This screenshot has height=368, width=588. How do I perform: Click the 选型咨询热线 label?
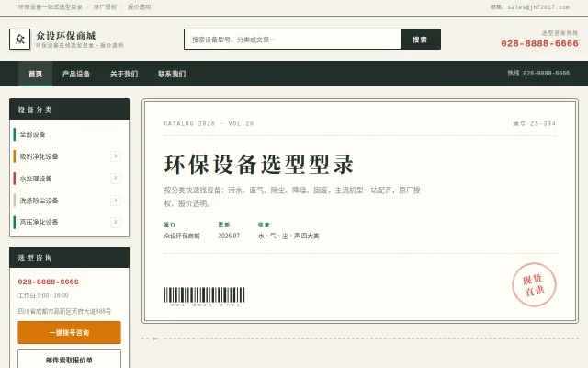(x=560, y=33)
